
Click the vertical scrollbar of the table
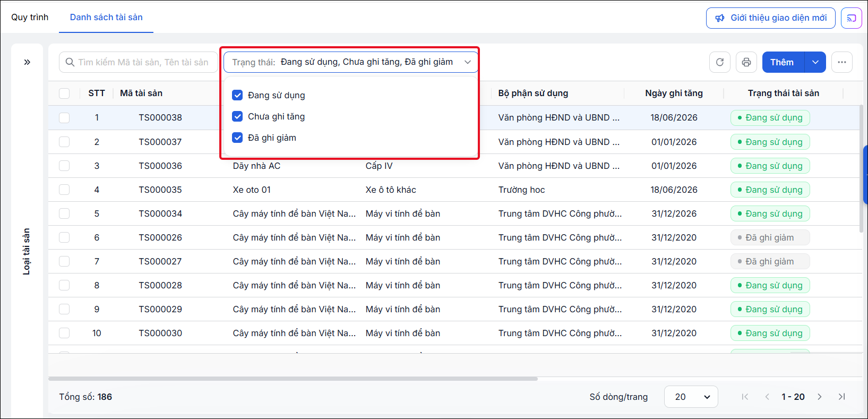click(x=861, y=168)
